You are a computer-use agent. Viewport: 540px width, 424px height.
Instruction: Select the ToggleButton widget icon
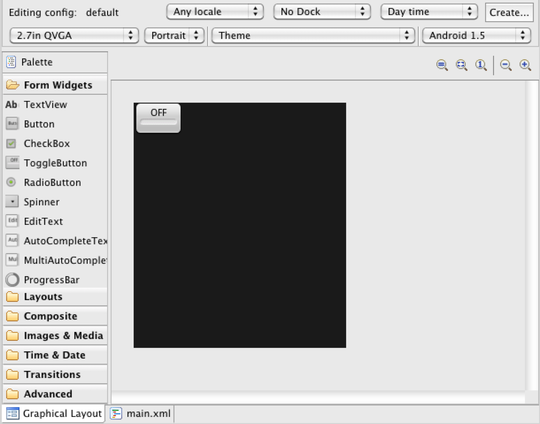(x=12, y=163)
